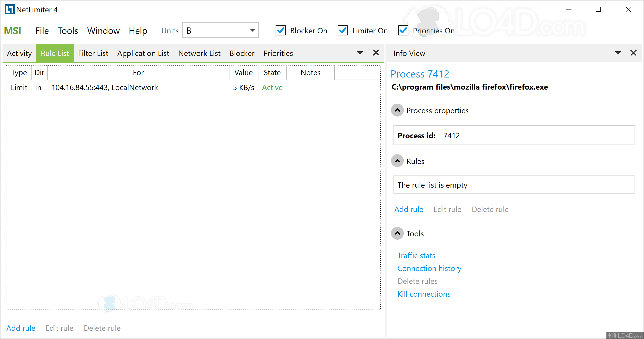
Task: Click the Process id 7412 field
Action: click(x=514, y=135)
